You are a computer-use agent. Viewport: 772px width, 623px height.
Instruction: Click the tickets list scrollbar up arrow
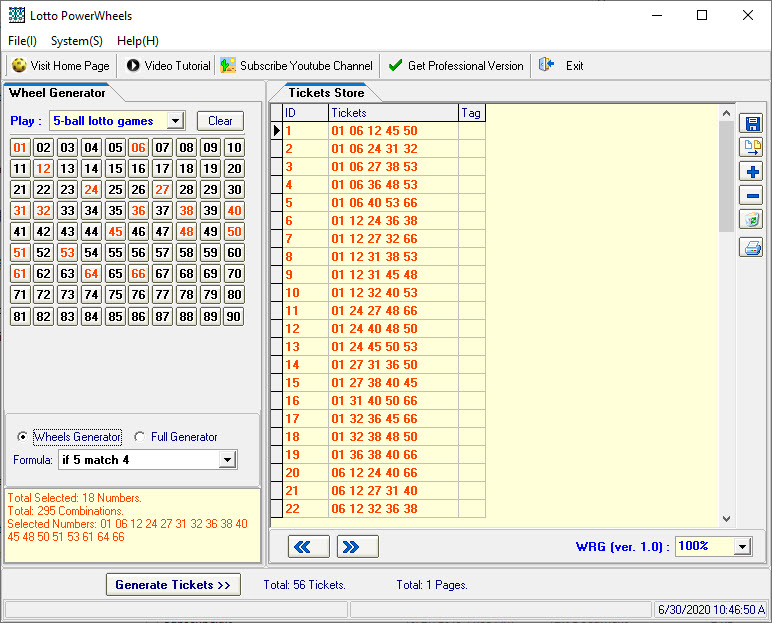[x=726, y=113]
